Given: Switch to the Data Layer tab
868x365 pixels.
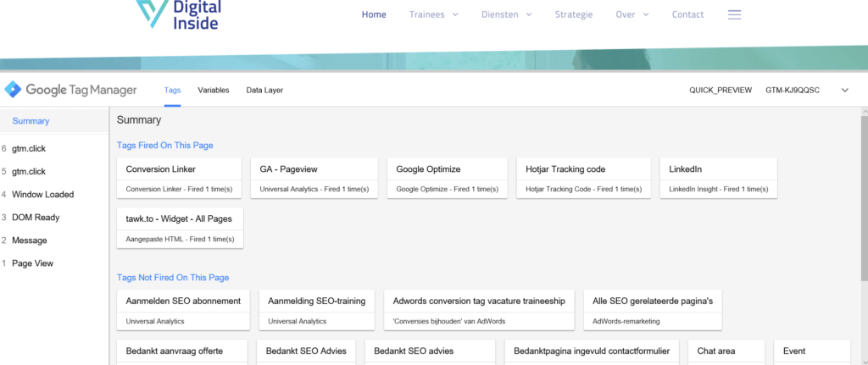Looking at the screenshot, I should [x=264, y=90].
